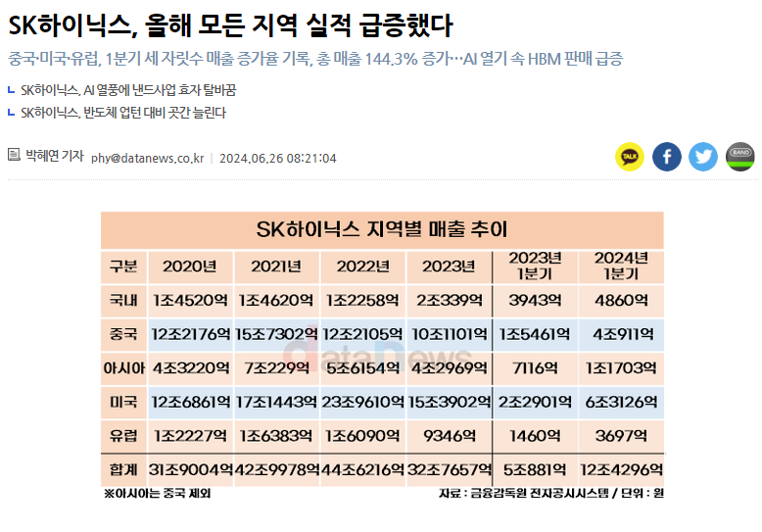Viewport: 762px width, 532px height.
Task: Click the '국내' row label
Action: 123,300
